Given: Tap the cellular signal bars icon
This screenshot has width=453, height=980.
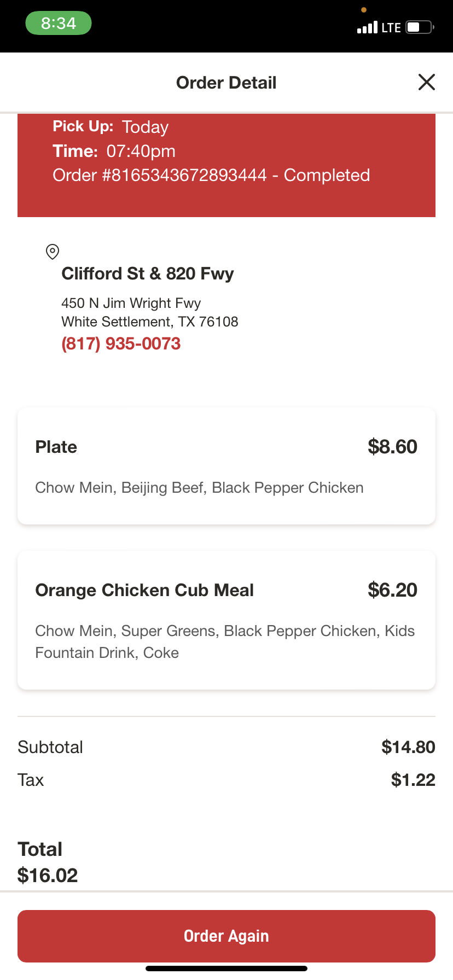Looking at the screenshot, I should pyautogui.click(x=367, y=27).
